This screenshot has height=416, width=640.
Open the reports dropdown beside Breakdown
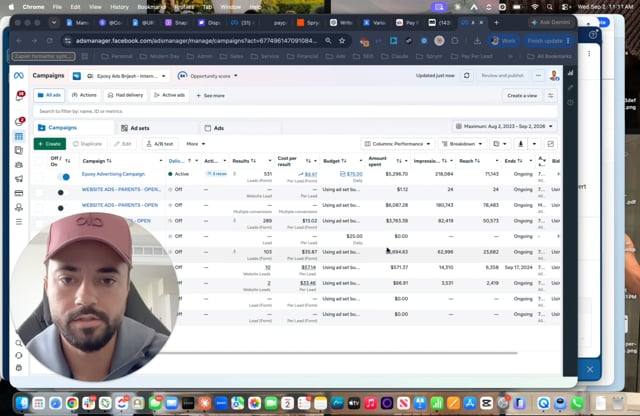click(500, 144)
